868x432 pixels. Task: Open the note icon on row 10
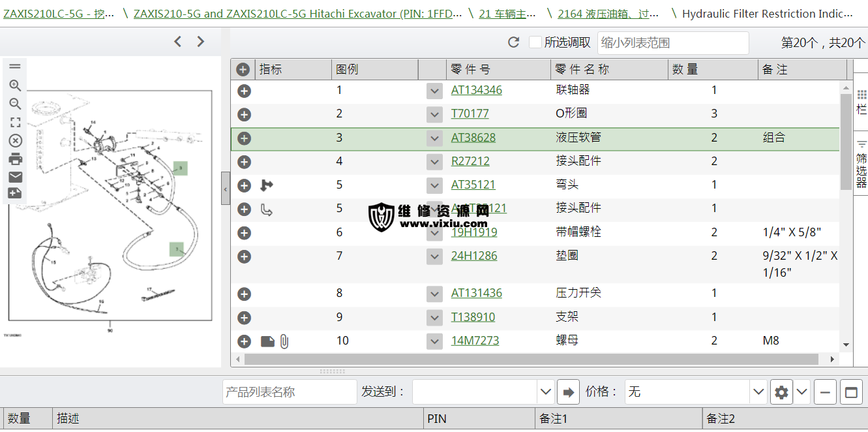[x=267, y=341]
